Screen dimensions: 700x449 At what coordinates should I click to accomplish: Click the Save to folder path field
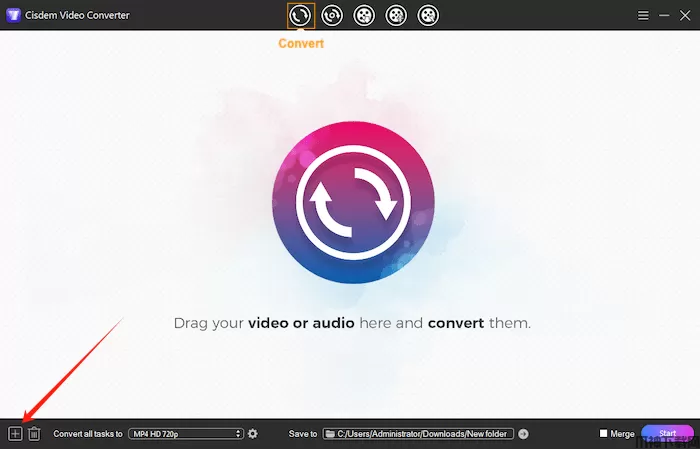coord(418,433)
